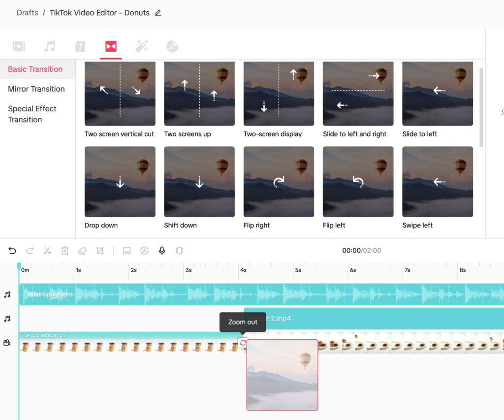Rename project using the pencil edit icon
Viewport: 504px width, 420px height.
(x=158, y=13)
